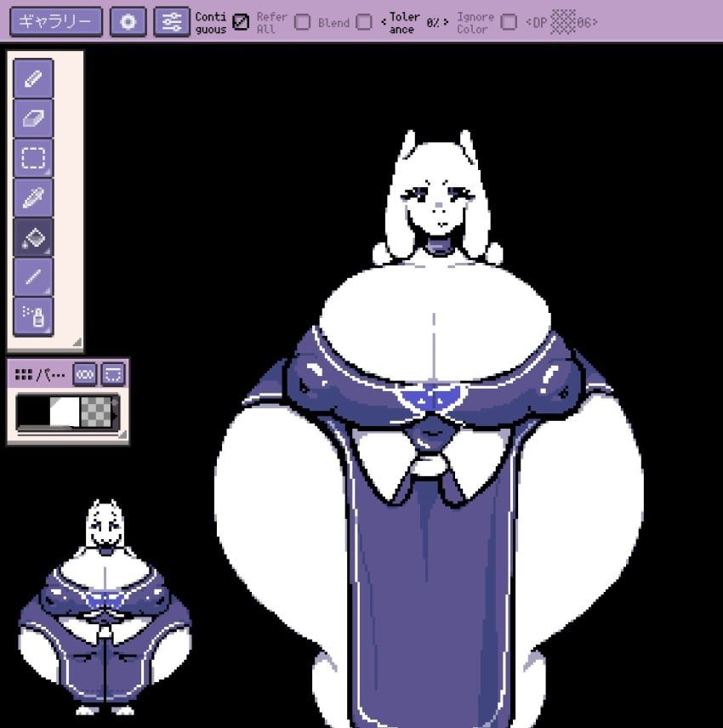The width and height of the screenshot is (723, 728).
Task: Open tool options sliders icon
Action: pos(172,22)
